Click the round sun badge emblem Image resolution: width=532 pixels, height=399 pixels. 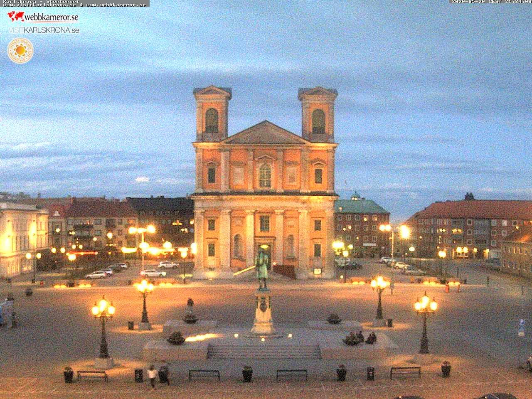click(x=20, y=51)
